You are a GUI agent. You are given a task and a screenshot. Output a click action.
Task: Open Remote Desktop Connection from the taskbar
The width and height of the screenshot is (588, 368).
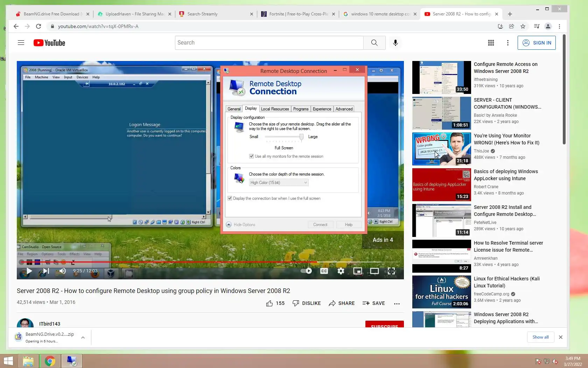[x=72, y=361]
